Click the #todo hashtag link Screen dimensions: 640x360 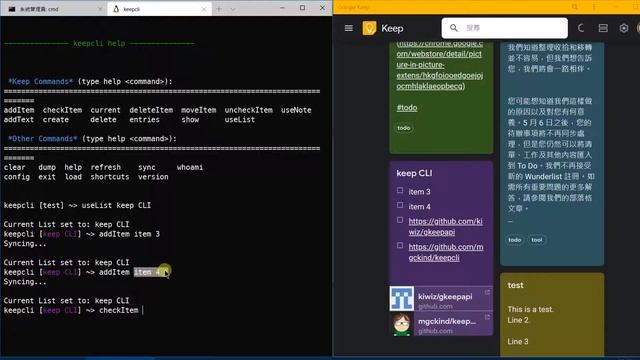coord(407,108)
